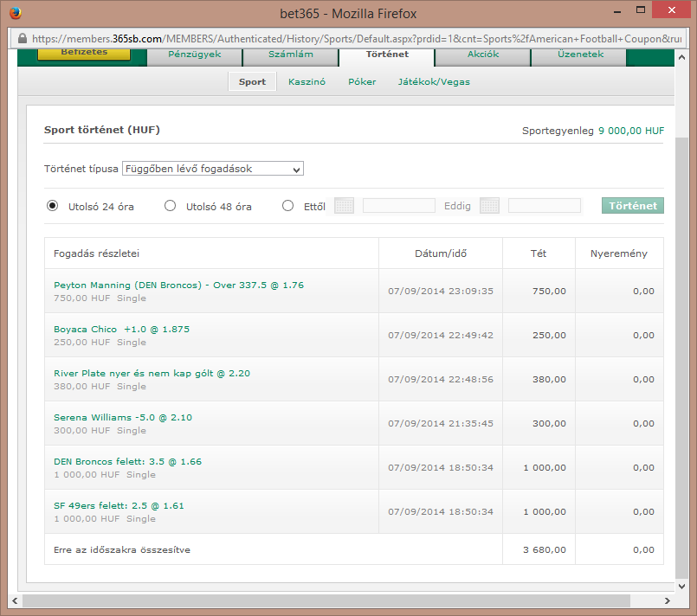697x616 pixels.
Task: Click the Firefox logo in the title bar
Action: (x=15, y=13)
